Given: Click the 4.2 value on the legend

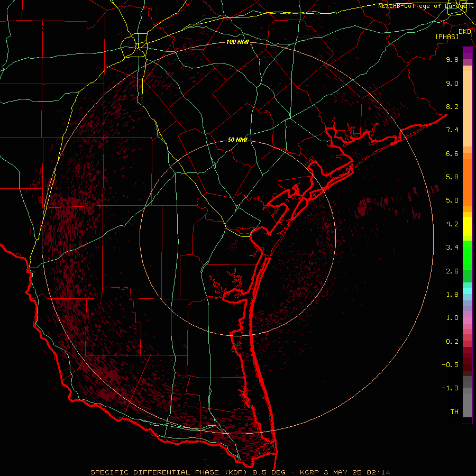Looking at the screenshot, I should [x=452, y=224].
